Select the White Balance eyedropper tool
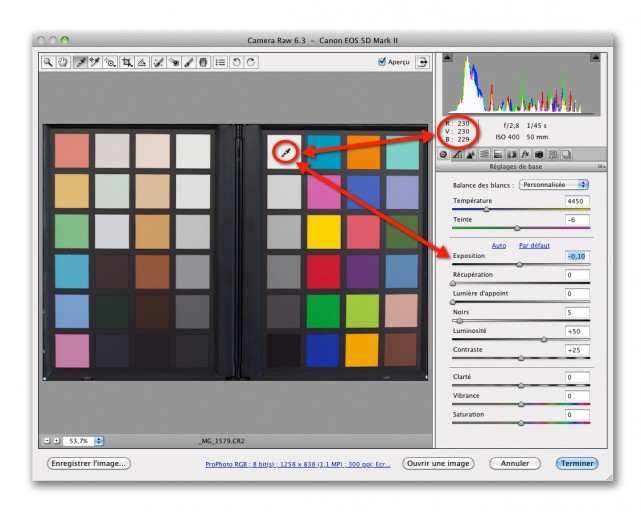This screenshot has height=512, width=641. click(80, 62)
